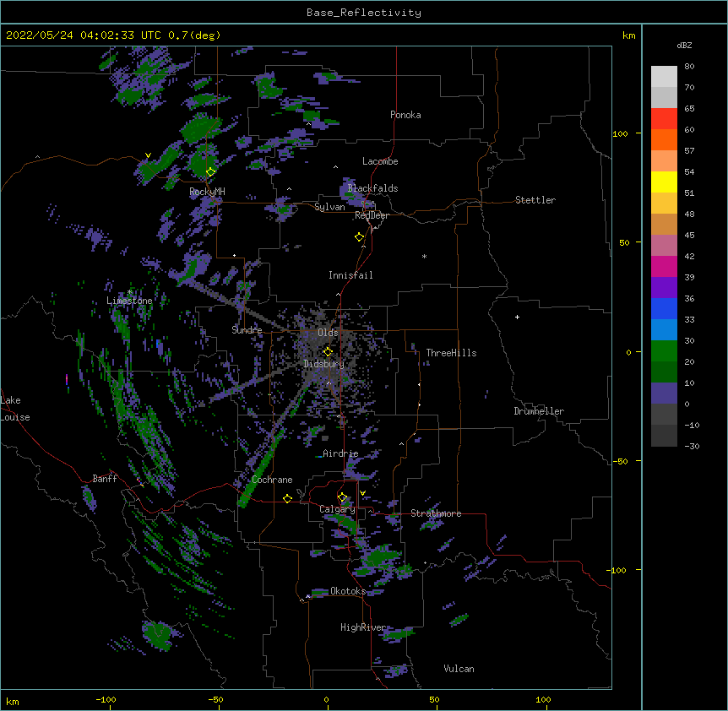Click the Didsbury label

324,364
